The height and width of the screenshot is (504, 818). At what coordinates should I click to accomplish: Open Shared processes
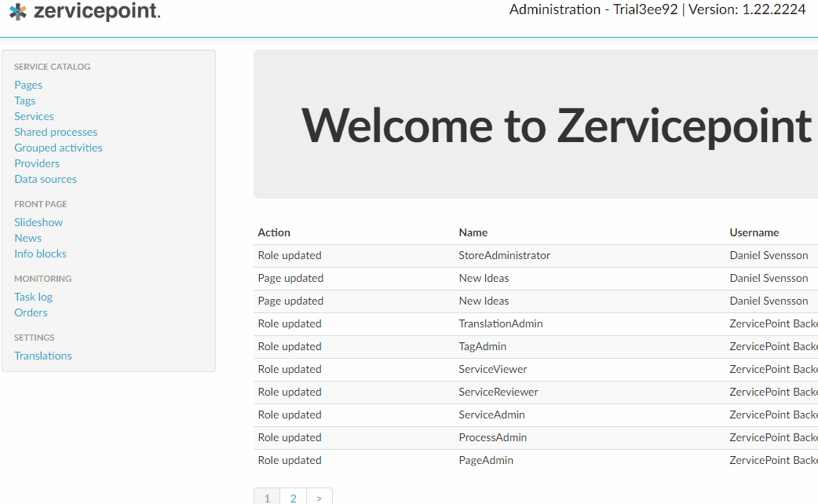pos(56,132)
